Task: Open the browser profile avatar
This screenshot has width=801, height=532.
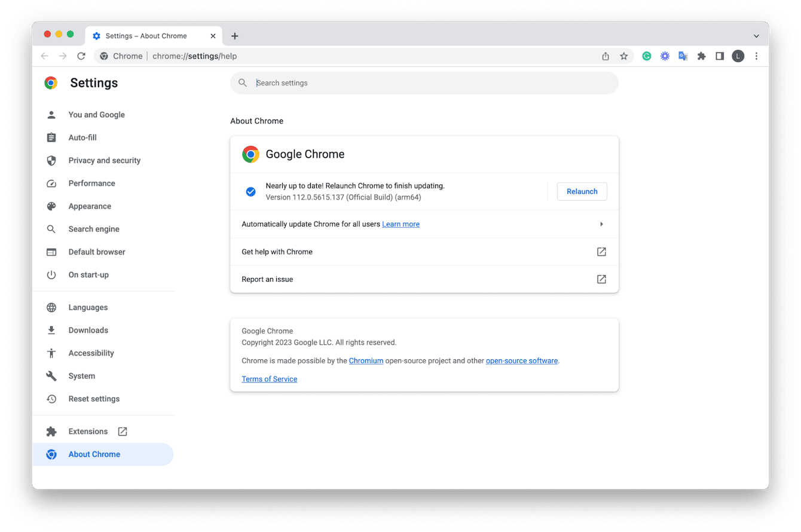Action: pos(738,56)
